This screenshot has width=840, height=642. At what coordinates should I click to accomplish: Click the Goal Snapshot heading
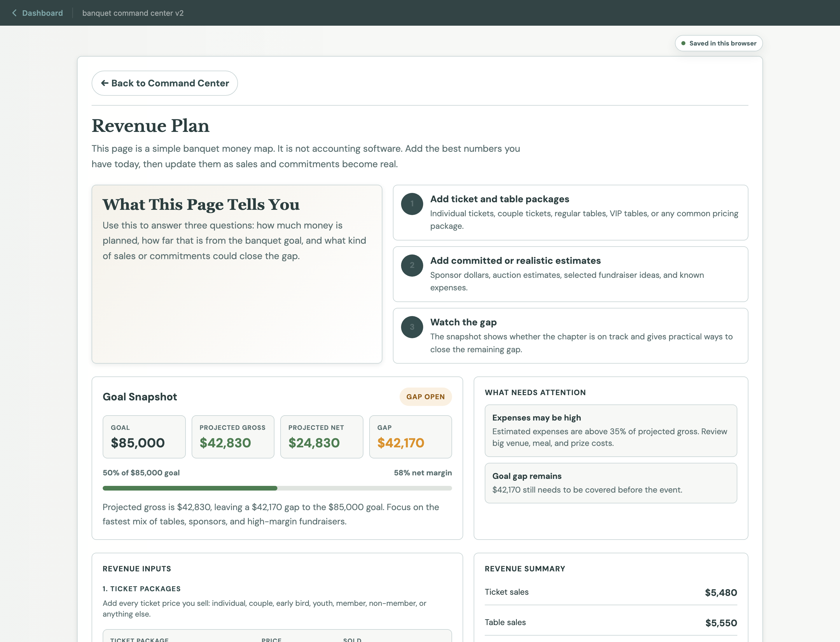(140, 397)
